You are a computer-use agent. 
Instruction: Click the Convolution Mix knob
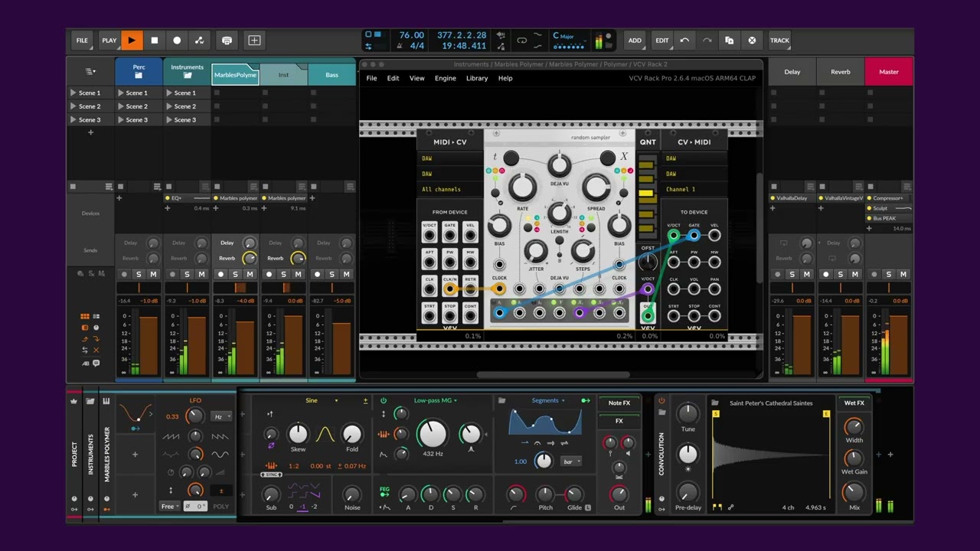[x=854, y=491]
